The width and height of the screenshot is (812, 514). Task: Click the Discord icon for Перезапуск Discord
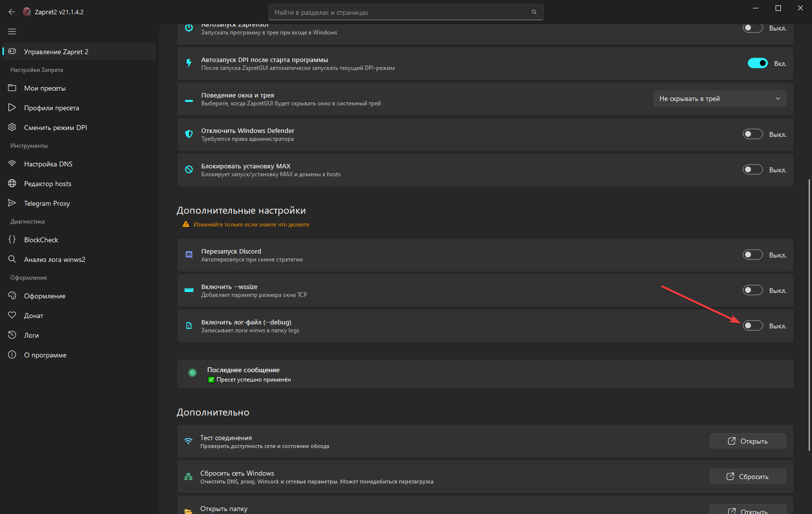pos(189,255)
